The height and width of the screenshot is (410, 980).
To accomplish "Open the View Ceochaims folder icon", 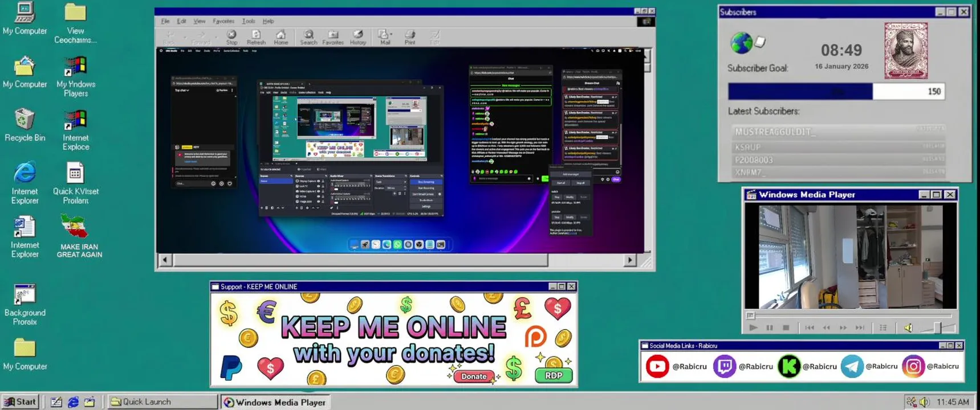I will coord(75,23).
